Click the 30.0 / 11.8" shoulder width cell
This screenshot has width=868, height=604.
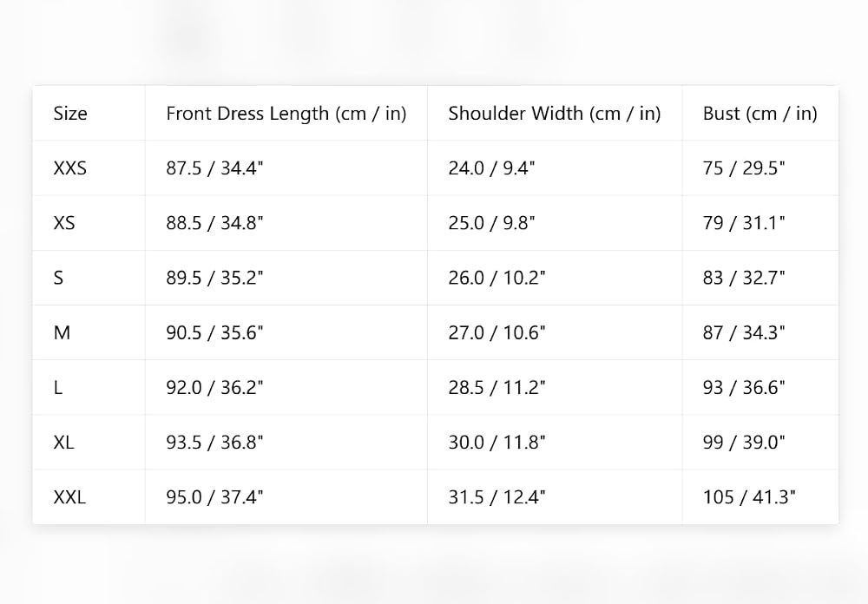pos(496,442)
